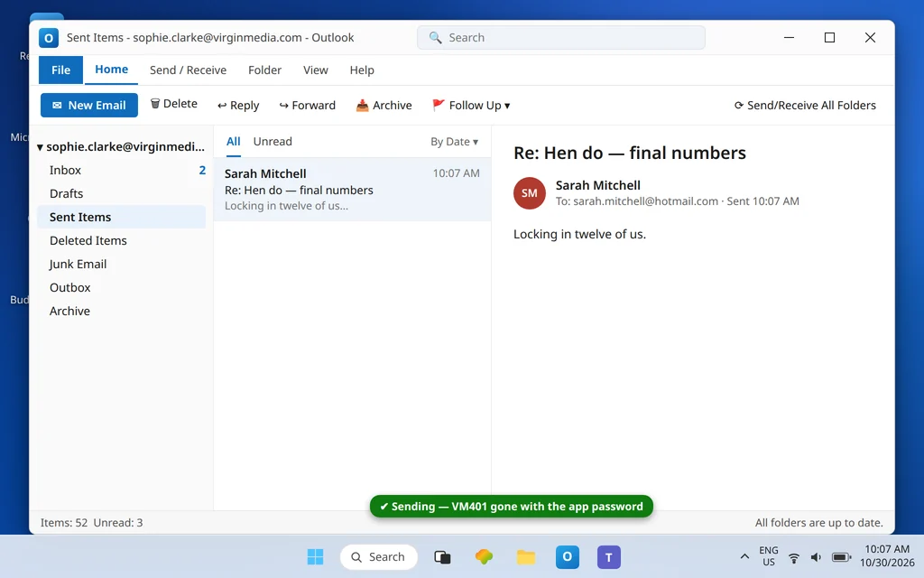924x578 pixels.
Task: Click the New Email button
Action: tap(89, 105)
